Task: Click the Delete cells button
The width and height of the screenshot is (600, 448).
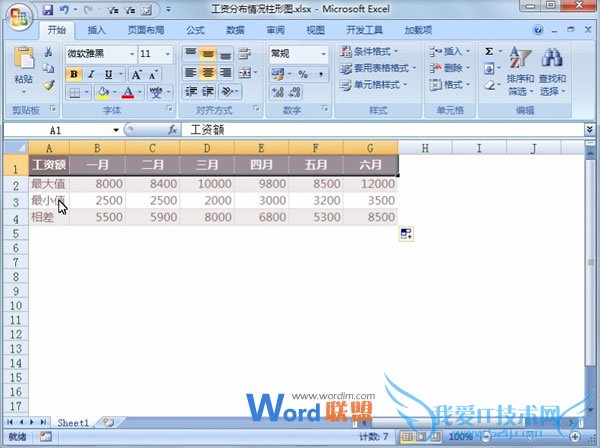Action: (x=450, y=68)
